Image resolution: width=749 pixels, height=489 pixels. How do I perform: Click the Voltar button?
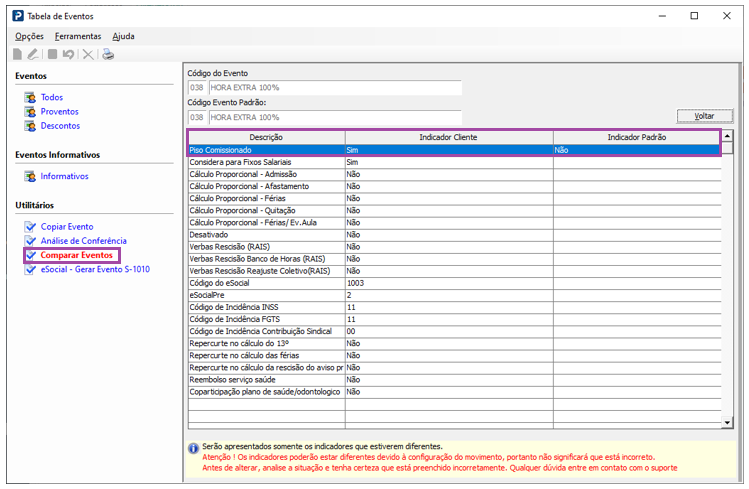point(705,116)
